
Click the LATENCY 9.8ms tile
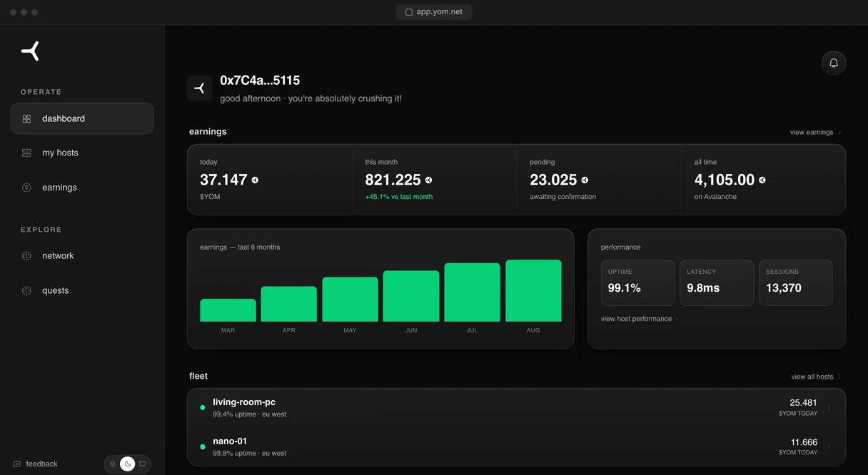click(x=717, y=282)
